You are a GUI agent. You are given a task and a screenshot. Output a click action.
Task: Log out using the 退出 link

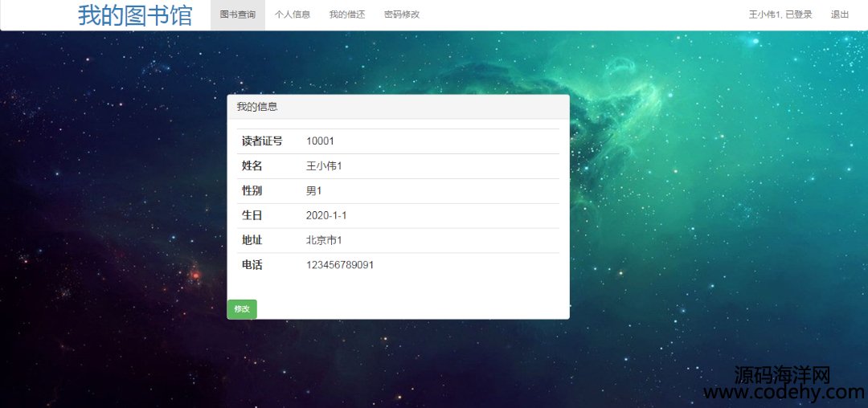tap(840, 15)
